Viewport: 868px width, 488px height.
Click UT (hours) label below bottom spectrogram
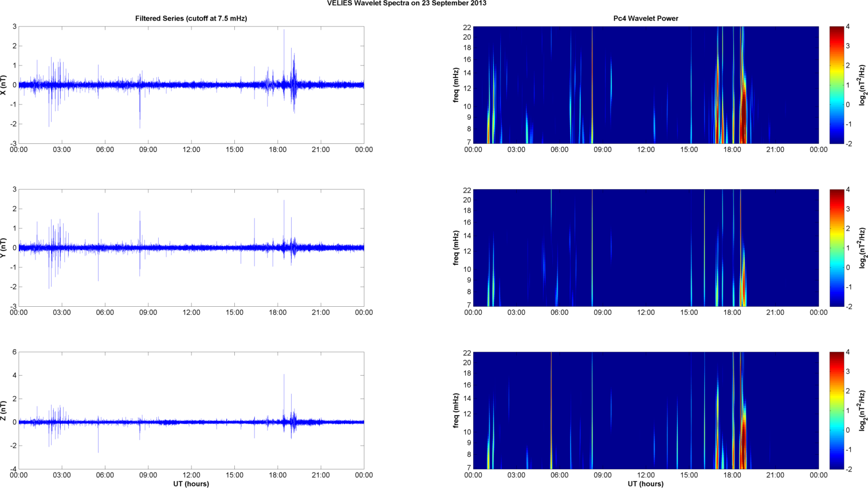646,483
